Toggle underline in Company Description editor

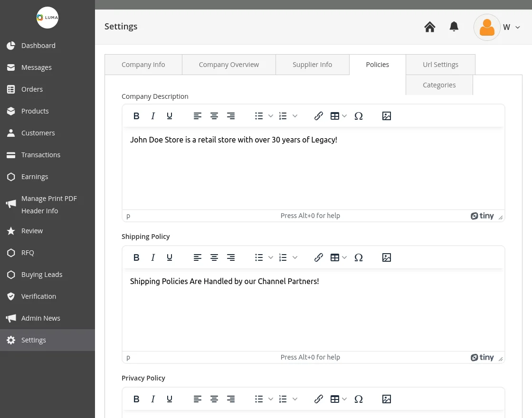(x=170, y=116)
